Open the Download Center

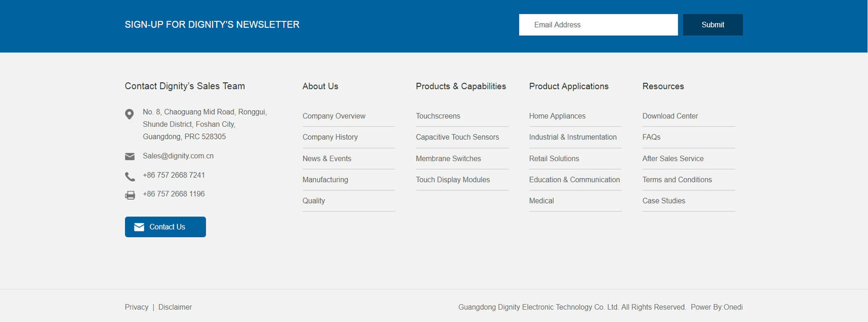point(670,116)
